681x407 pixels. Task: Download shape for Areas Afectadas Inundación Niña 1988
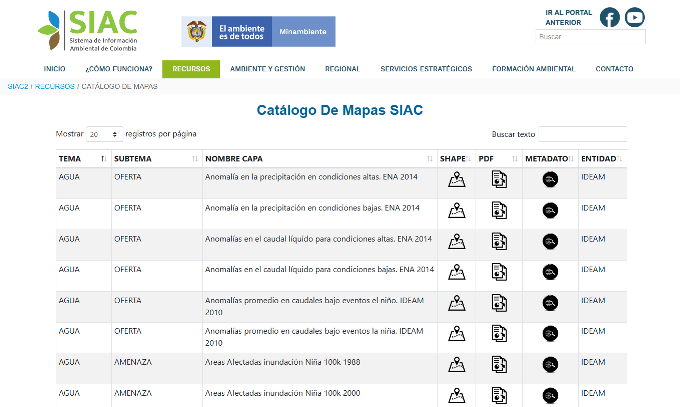(x=456, y=364)
